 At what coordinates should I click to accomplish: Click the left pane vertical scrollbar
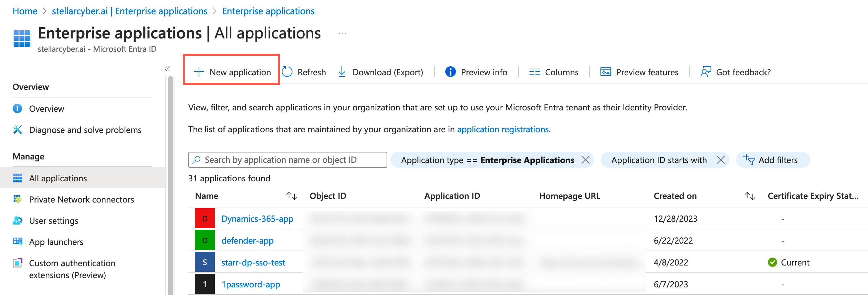tap(170, 185)
